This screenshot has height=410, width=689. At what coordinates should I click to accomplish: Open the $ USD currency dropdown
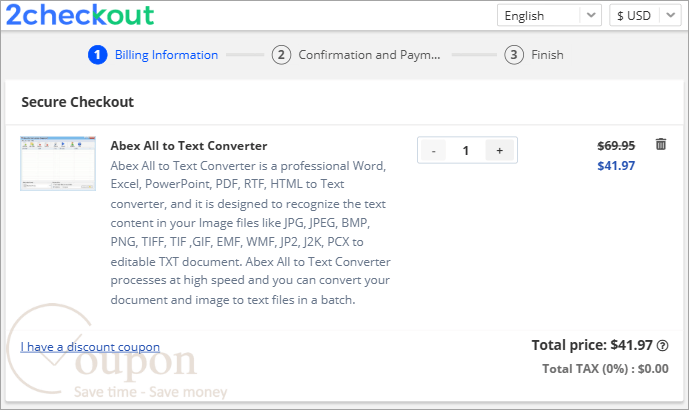click(x=645, y=15)
